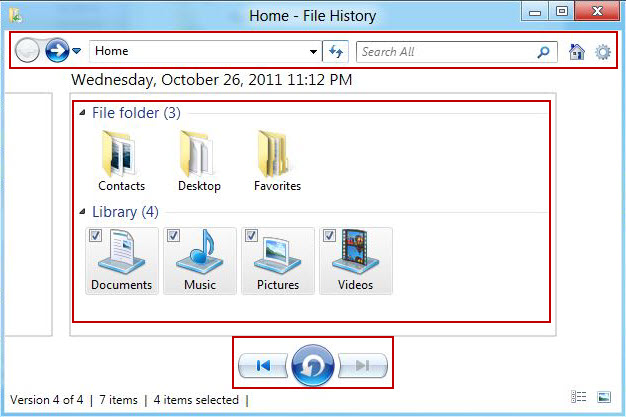The width and height of the screenshot is (626, 417).
Task: Uncheck the Pictures library checkbox
Action: click(251, 235)
